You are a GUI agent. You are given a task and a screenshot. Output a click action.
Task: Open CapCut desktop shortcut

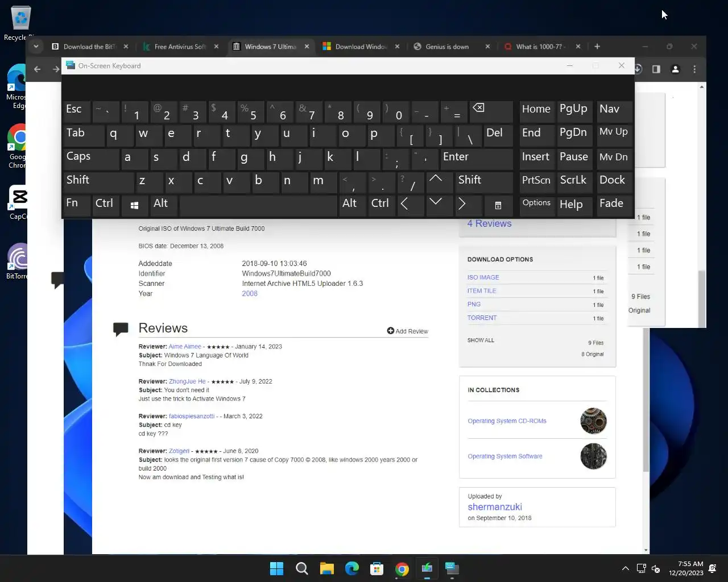18,202
